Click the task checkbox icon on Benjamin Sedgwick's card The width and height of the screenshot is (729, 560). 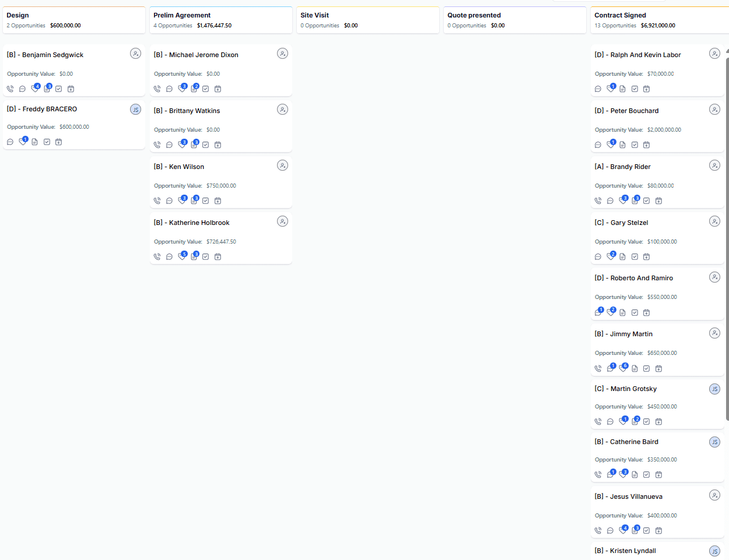coord(58,89)
